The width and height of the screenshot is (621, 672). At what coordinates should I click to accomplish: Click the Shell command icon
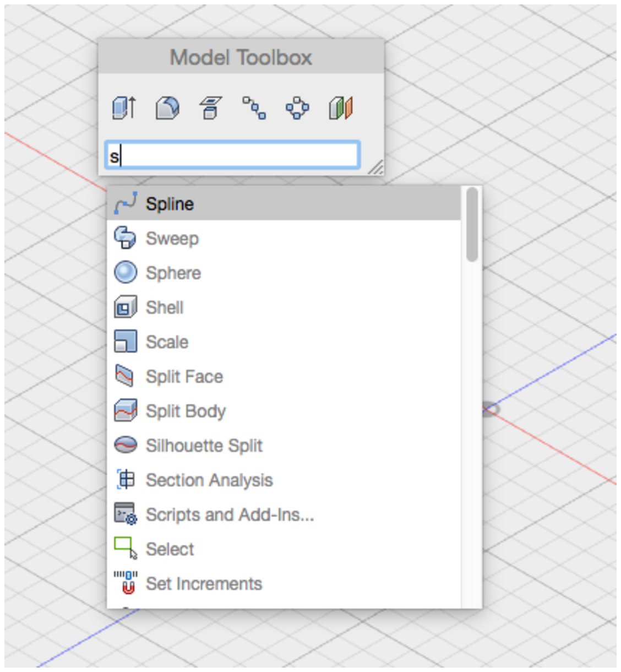pos(126,307)
